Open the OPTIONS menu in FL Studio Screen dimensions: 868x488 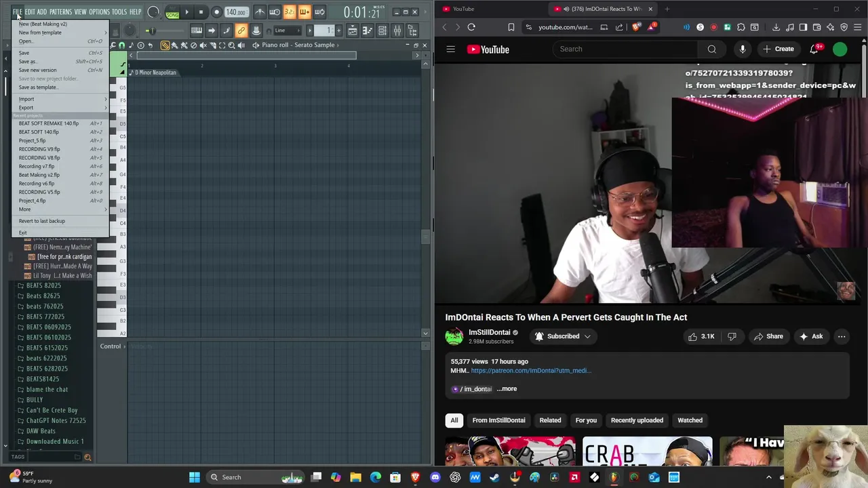99,12
